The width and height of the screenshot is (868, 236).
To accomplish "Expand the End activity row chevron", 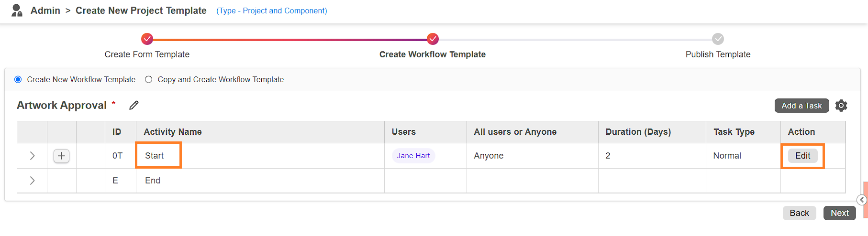I will (x=32, y=181).
